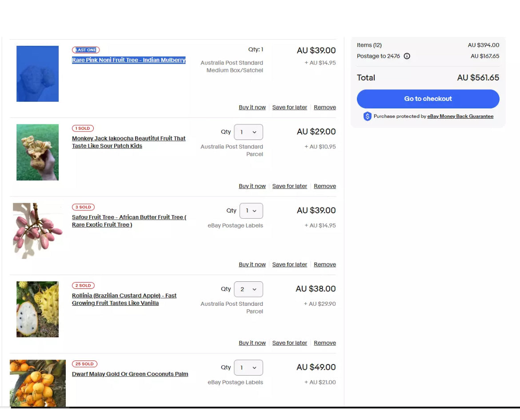This screenshot has width=520, height=420.
Task: Click Postage to 2476 label
Action: pyautogui.click(x=378, y=56)
